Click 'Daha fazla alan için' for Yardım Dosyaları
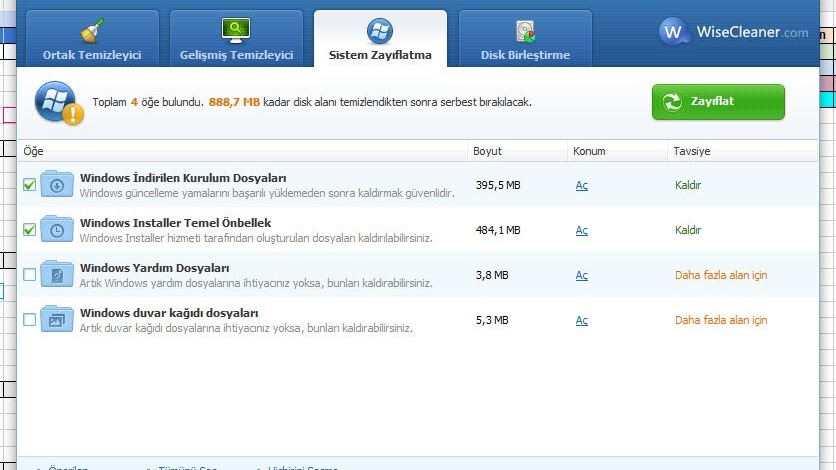Screen dimensions: 836x470 [x=721, y=275]
